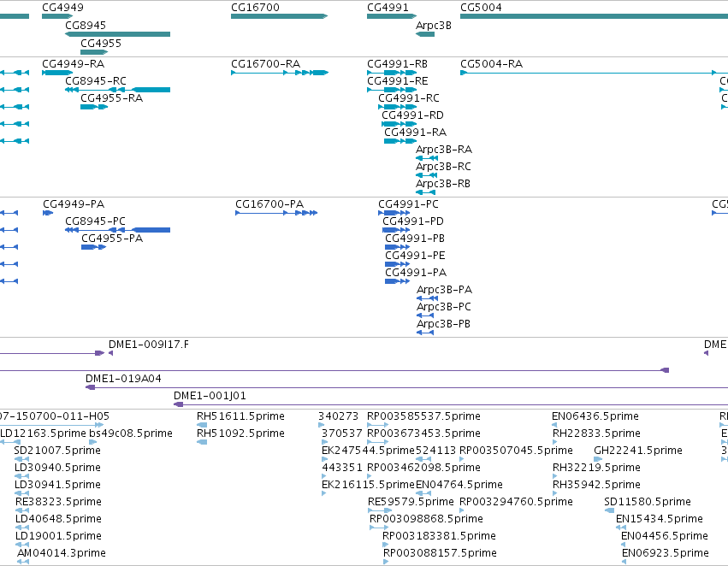Click the CG4949 gene label

[62, 8]
